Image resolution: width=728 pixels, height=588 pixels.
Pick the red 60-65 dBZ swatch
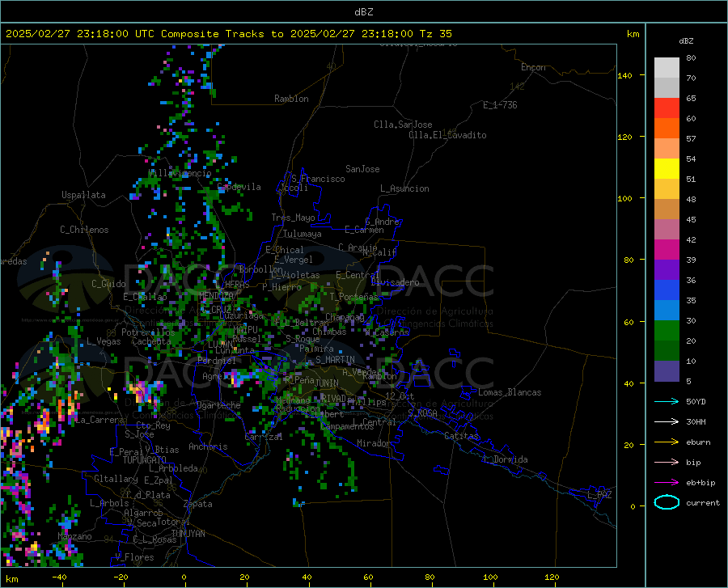pos(667,108)
